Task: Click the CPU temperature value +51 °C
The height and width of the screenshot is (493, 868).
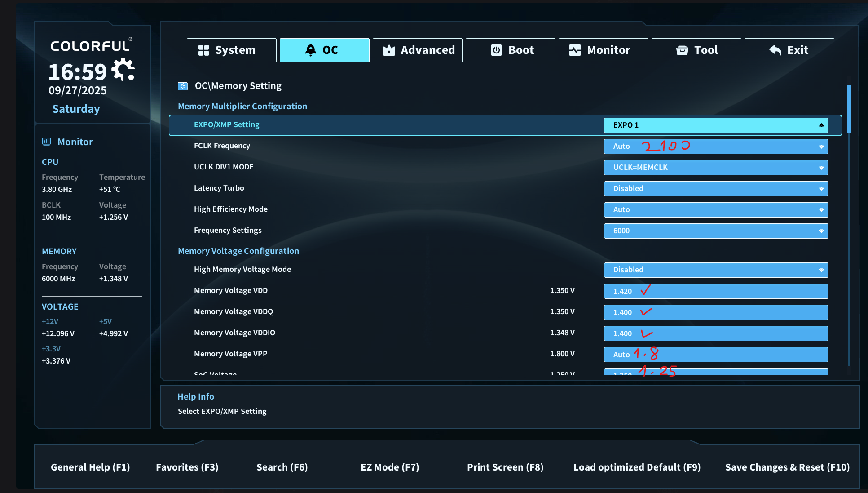Action: tap(110, 189)
